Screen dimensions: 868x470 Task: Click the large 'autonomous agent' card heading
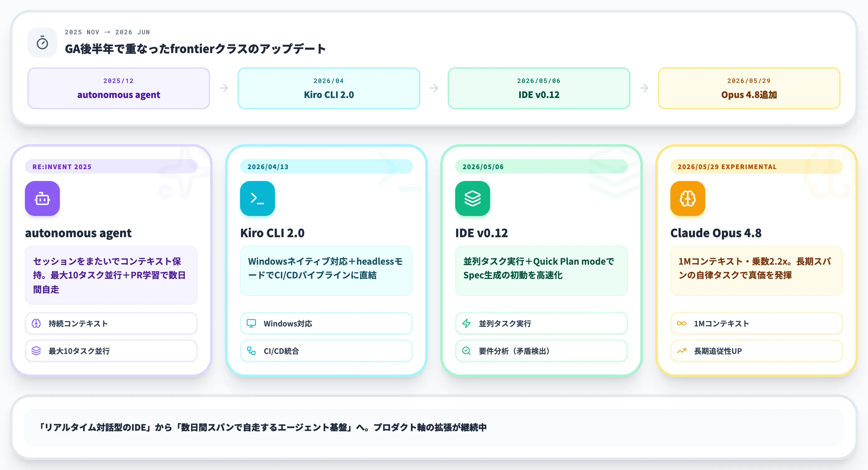click(x=78, y=233)
